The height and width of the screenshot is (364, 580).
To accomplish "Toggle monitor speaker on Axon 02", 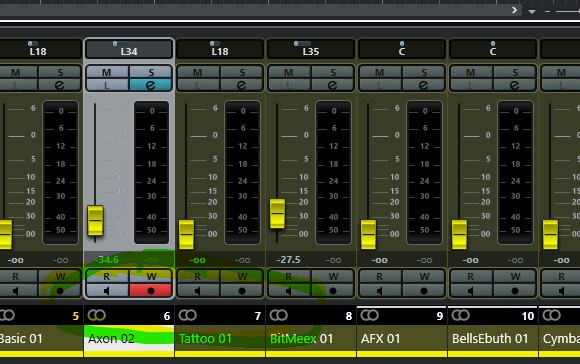I will pos(107,291).
